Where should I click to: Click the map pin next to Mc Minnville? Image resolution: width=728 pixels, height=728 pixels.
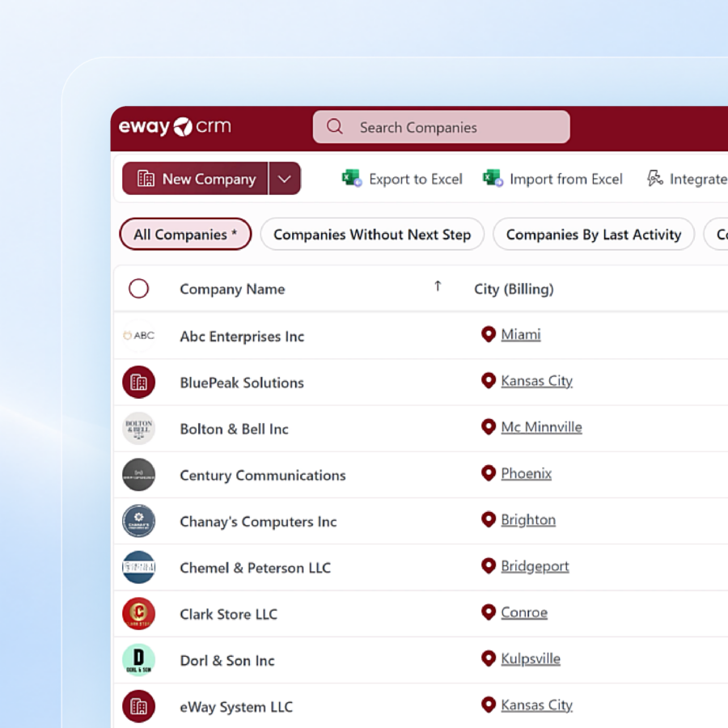488,426
